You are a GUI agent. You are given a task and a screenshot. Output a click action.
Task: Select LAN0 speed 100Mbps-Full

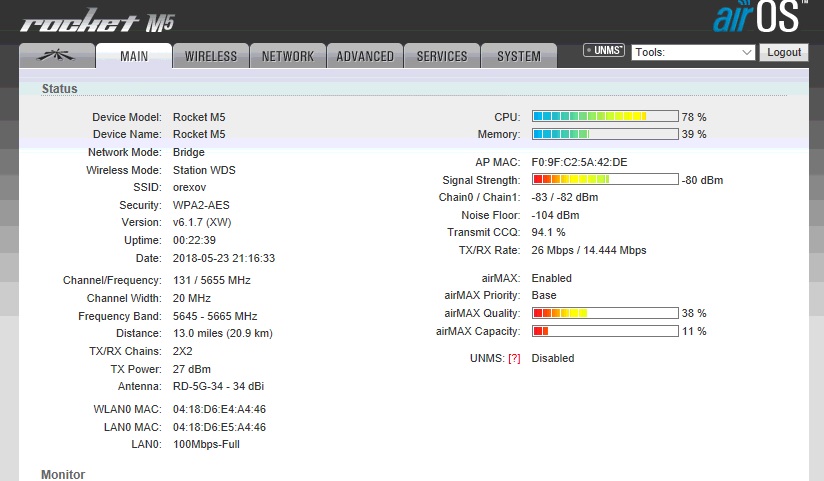pos(206,444)
